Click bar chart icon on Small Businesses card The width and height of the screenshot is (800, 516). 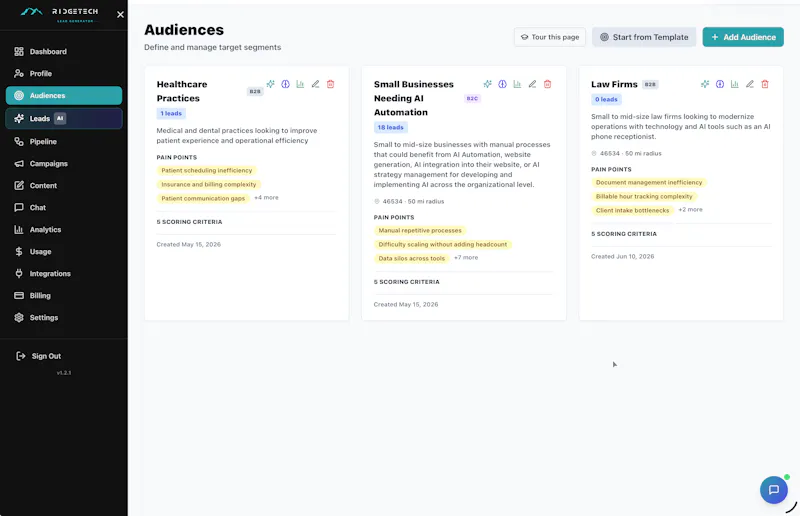pos(517,84)
